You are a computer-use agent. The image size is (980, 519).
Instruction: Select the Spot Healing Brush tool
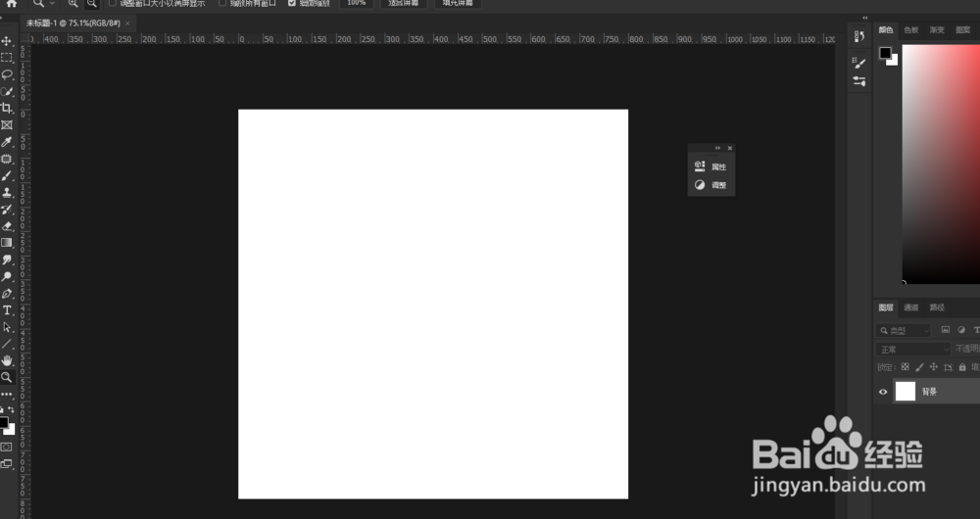[7, 160]
